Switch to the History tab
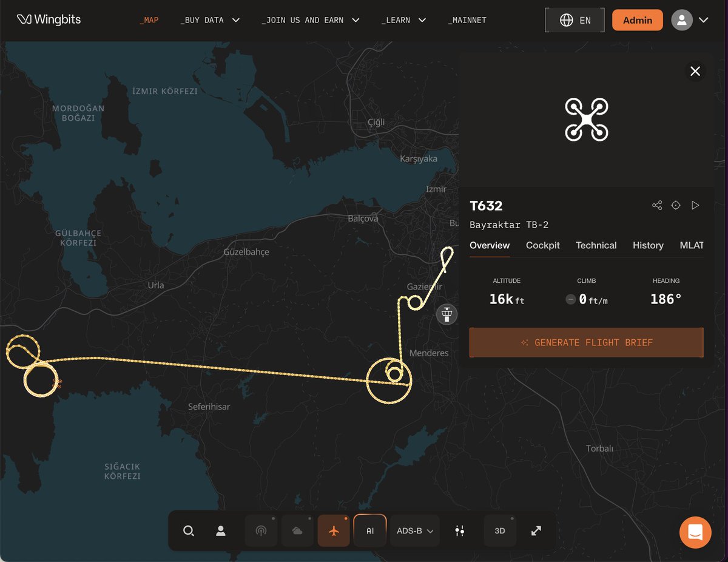The width and height of the screenshot is (728, 562). click(x=648, y=245)
